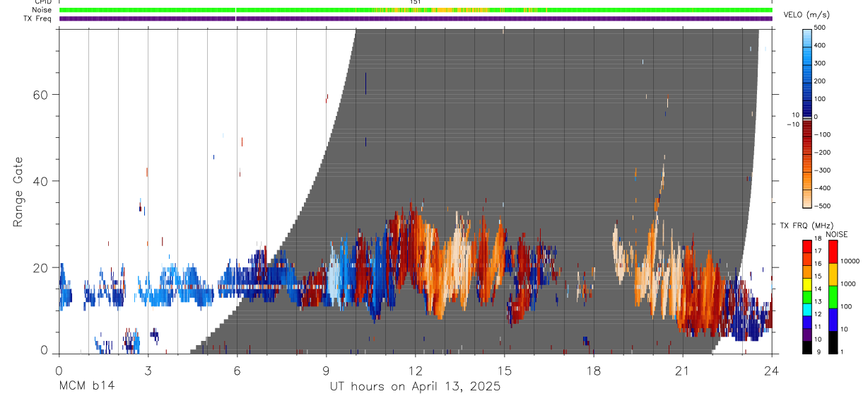Select the 18 tick on UT hours axis
The width and height of the screenshot is (868, 401).
pyautogui.click(x=594, y=370)
